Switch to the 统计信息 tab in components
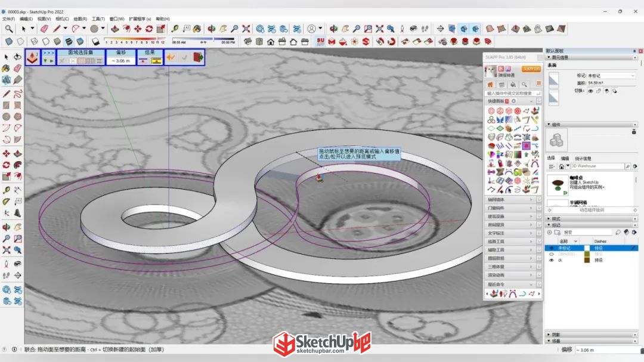644x362 pixels. pos(583,158)
